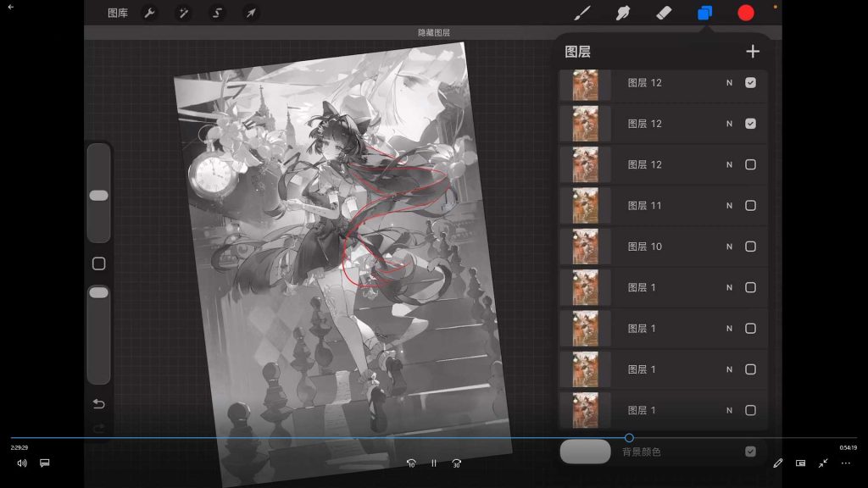Open blend mode N of 图层 10

click(729, 247)
